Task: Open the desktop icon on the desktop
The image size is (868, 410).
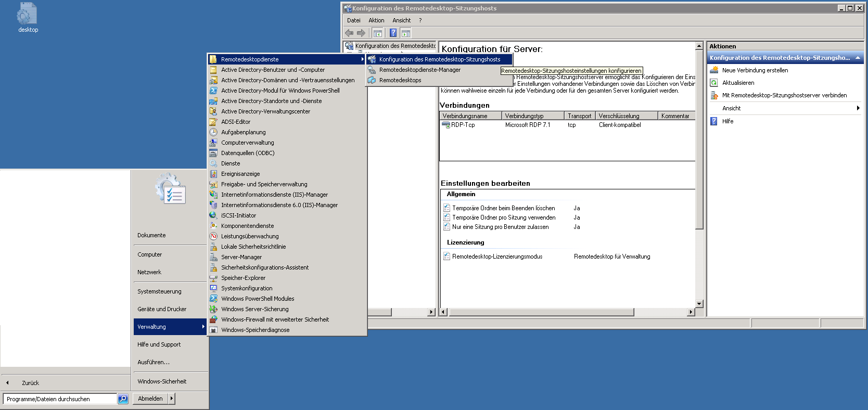Action: (28, 18)
